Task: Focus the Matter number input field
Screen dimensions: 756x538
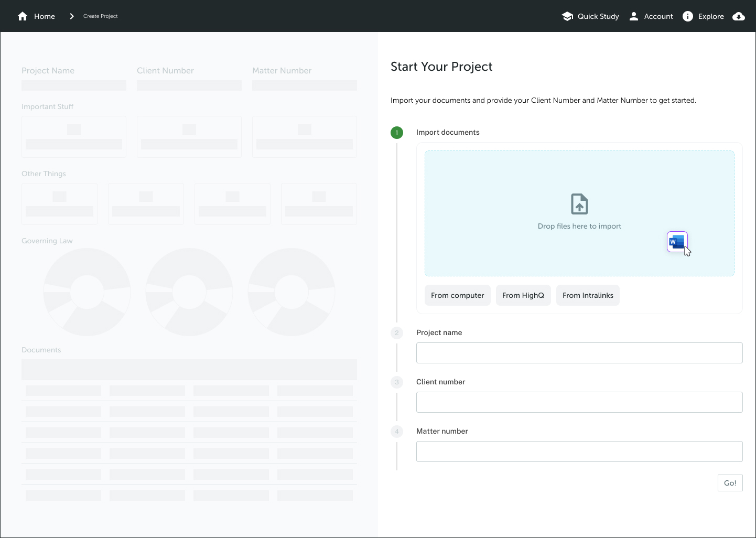Action: [x=579, y=451]
